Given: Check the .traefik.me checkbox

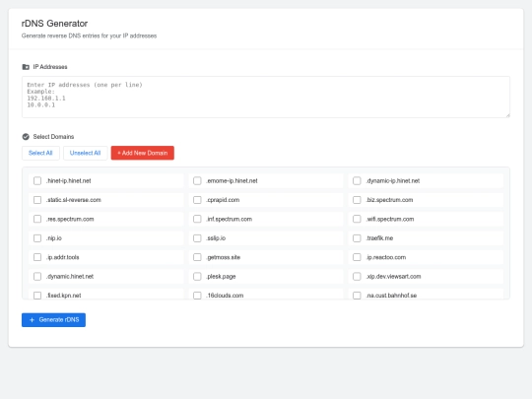Looking at the screenshot, I should click(x=357, y=238).
